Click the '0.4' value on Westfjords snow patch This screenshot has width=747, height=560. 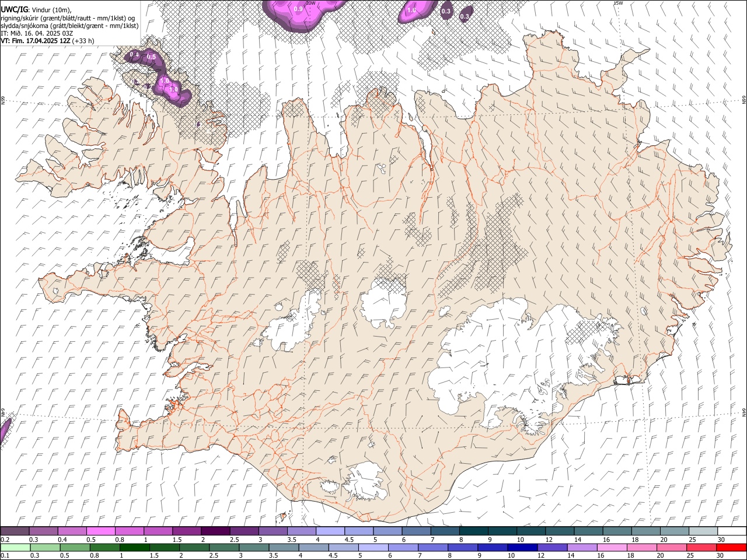(134, 54)
